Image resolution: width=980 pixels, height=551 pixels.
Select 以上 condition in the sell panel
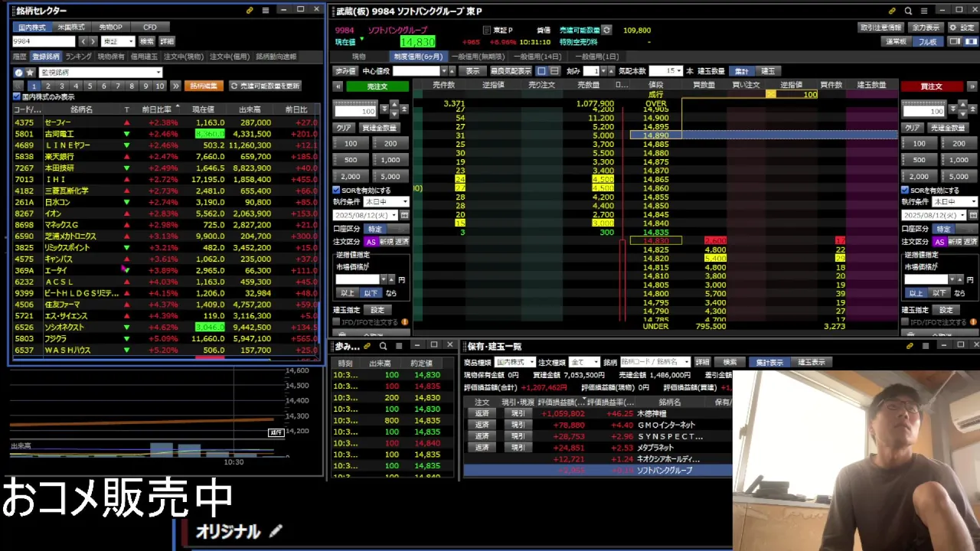pyautogui.click(x=348, y=292)
